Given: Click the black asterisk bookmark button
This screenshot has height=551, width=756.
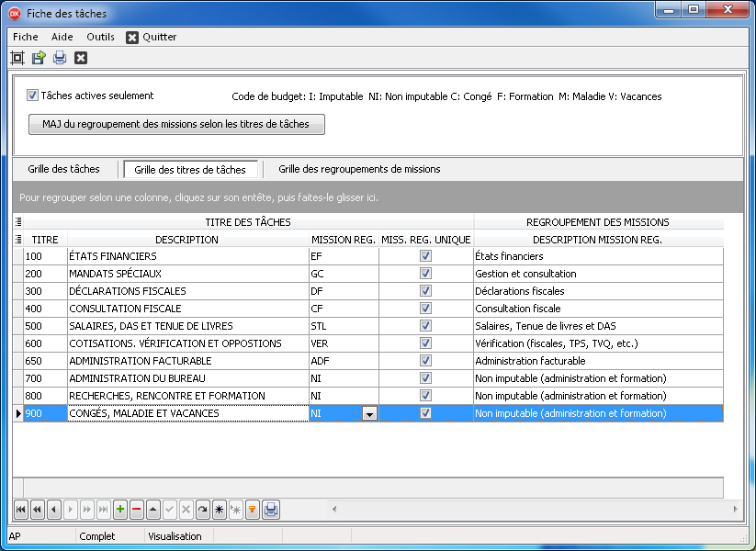Looking at the screenshot, I should (220, 510).
